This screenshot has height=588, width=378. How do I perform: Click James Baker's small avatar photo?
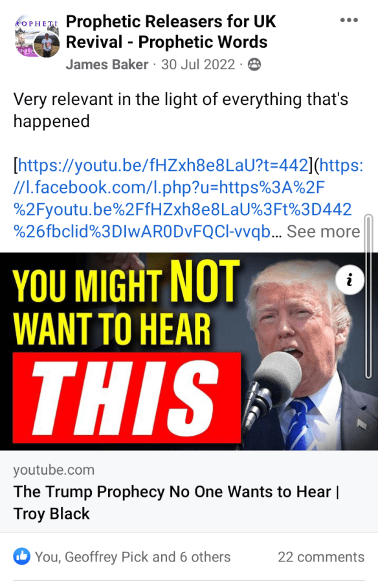point(47,45)
